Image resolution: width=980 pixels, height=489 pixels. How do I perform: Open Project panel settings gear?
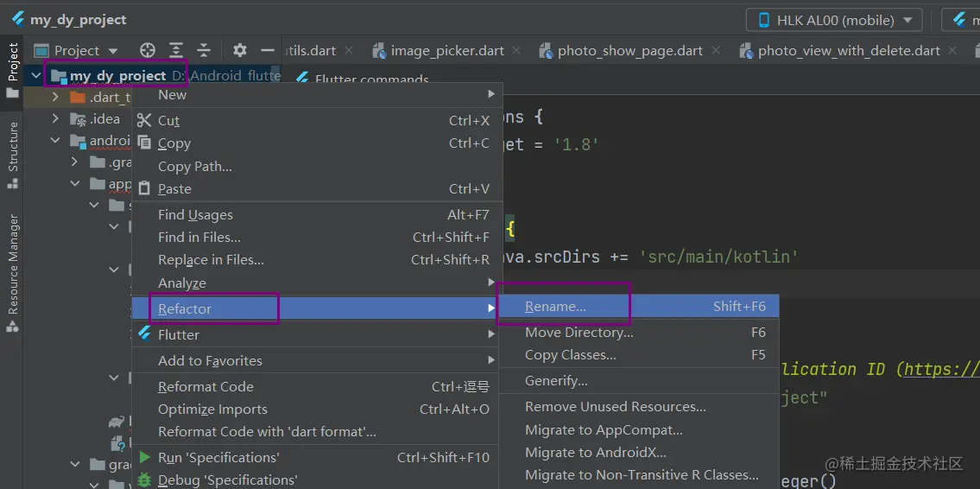240,50
